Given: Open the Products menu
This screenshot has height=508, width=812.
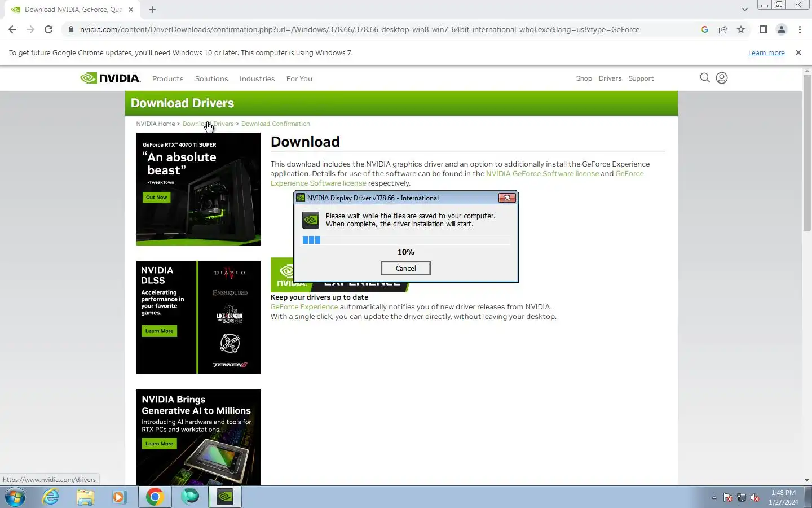Looking at the screenshot, I should pos(168,78).
